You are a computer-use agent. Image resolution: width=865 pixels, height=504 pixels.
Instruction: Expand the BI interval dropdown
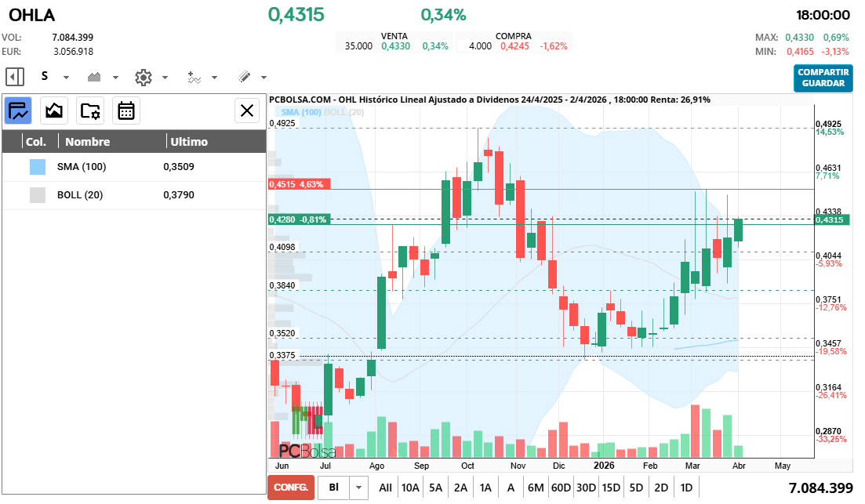point(358,487)
